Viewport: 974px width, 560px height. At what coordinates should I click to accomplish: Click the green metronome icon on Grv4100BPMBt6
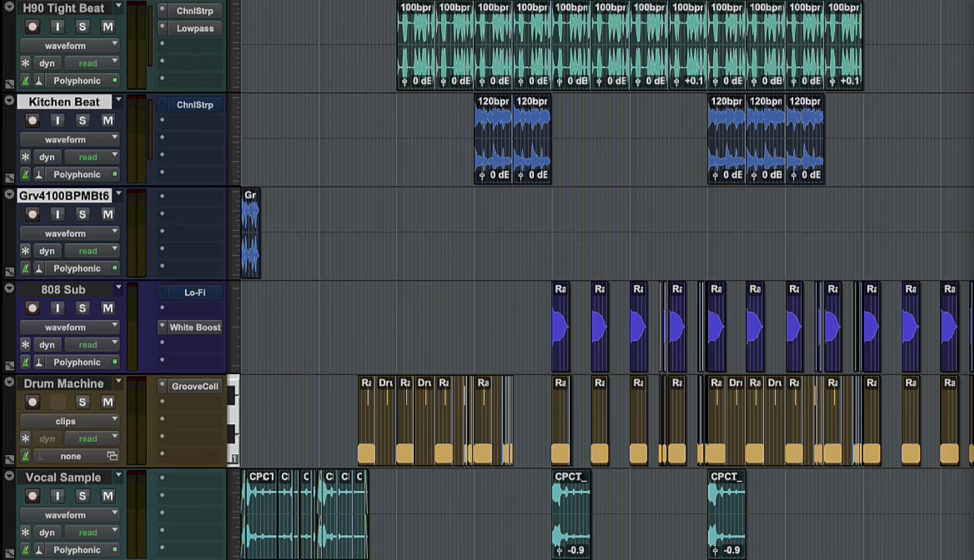tap(25, 268)
